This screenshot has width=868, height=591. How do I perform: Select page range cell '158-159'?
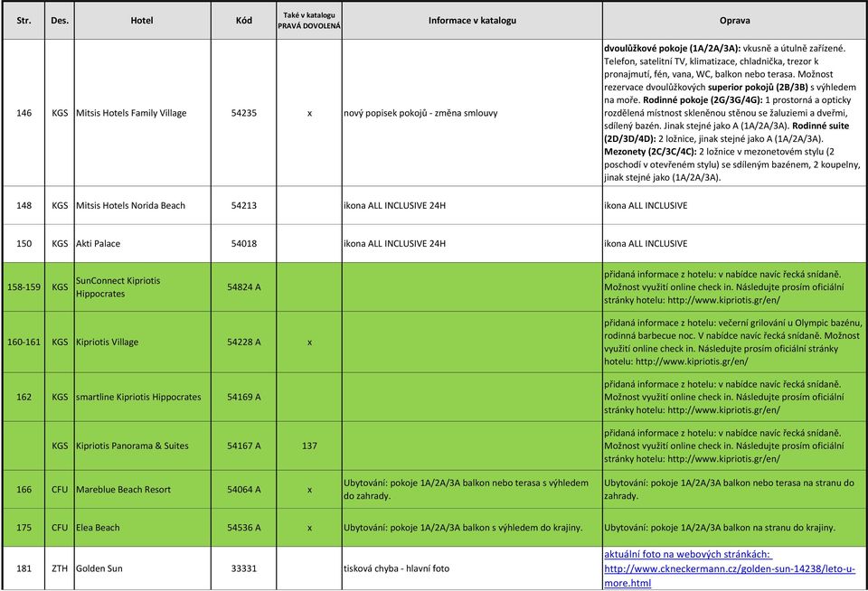pos(24,286)
